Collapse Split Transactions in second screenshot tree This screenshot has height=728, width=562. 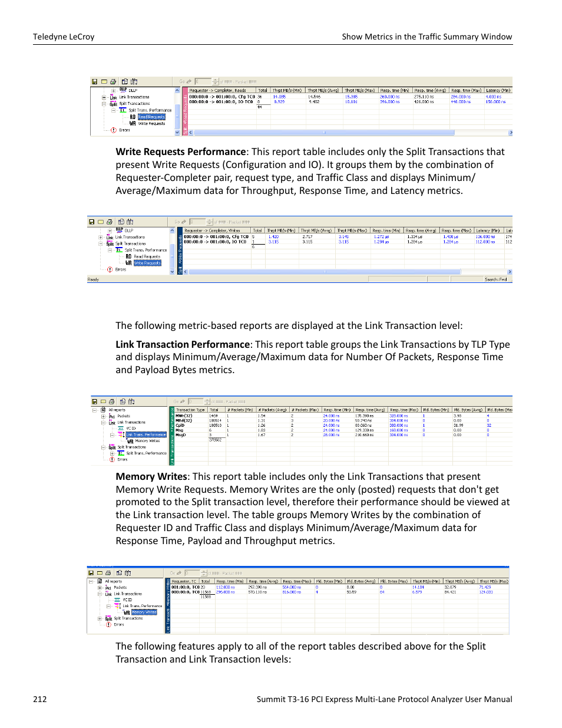pyautogui.click(x=100, y=243)
